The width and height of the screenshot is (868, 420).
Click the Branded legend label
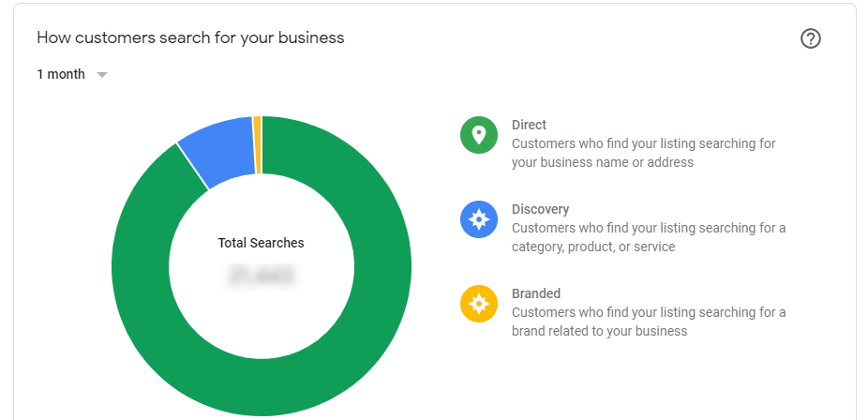[536, 293]
